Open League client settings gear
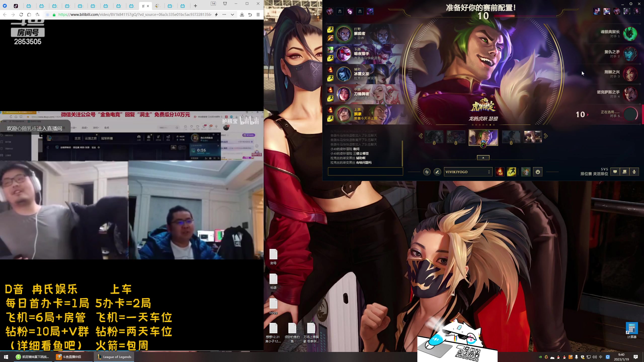The image size is (644, 362). click(x=631, y=4)
